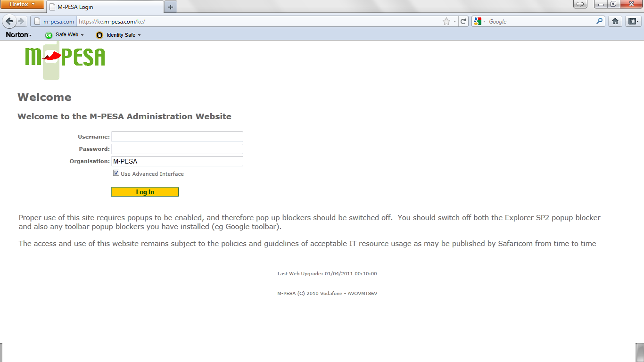Click the 'Username:' label
644x362 pixels.
point(94,137)
